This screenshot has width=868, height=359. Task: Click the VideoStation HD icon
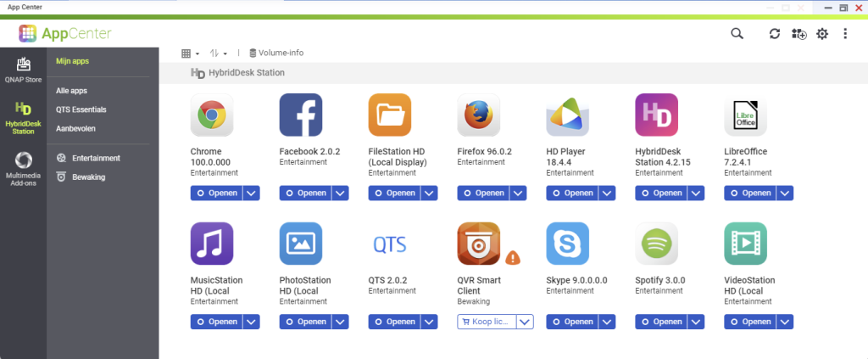746,244
